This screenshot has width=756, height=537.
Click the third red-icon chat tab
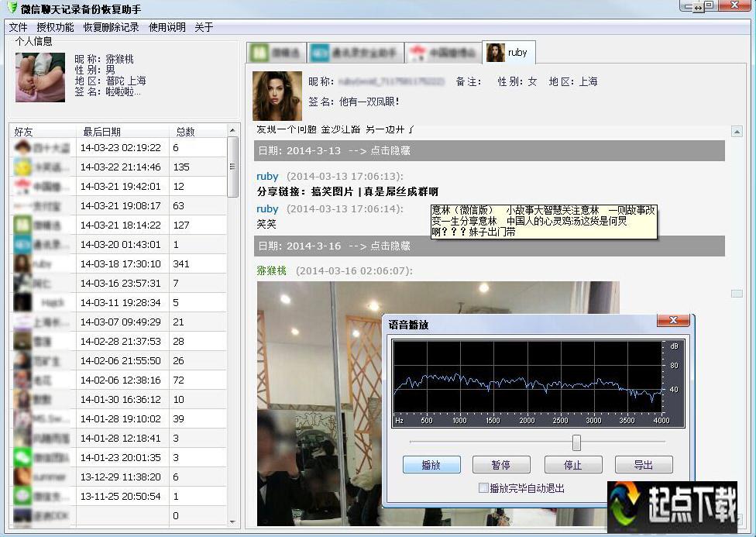pyautogui.click(x=443, y=52)
